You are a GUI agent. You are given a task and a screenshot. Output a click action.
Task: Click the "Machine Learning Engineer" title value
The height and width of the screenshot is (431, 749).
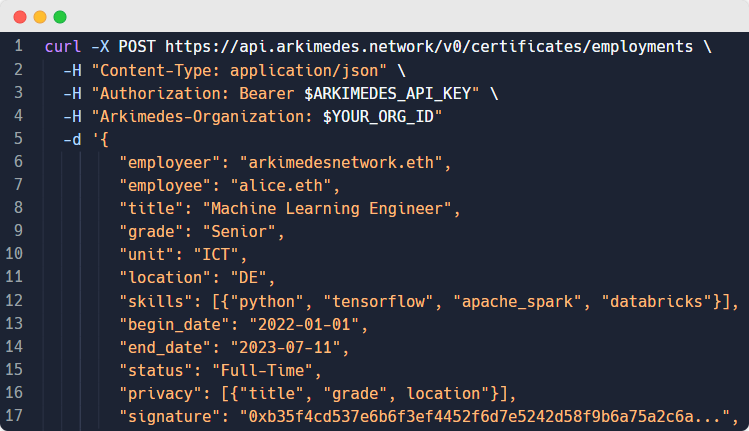328,208
